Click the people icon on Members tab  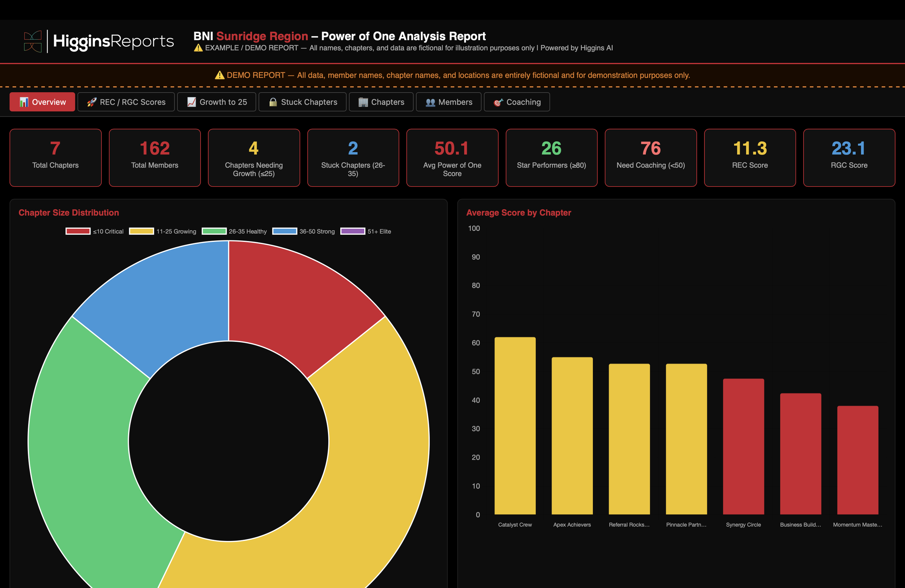tap(430, 102)
